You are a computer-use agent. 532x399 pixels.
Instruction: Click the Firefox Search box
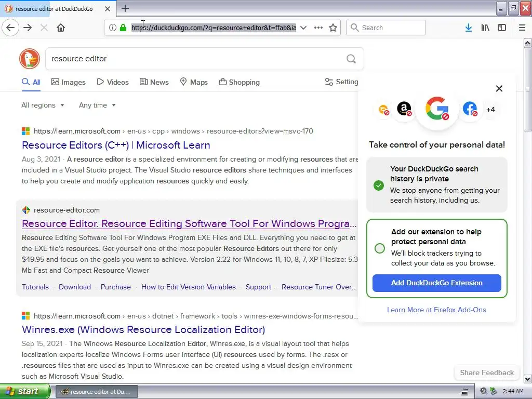pos(385,28)
